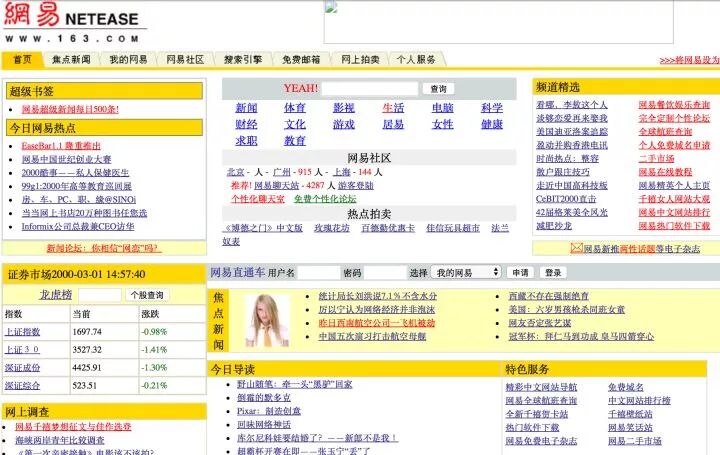Open the 搜索引擎 tab
Screen dimensions: 720x455
243,60
